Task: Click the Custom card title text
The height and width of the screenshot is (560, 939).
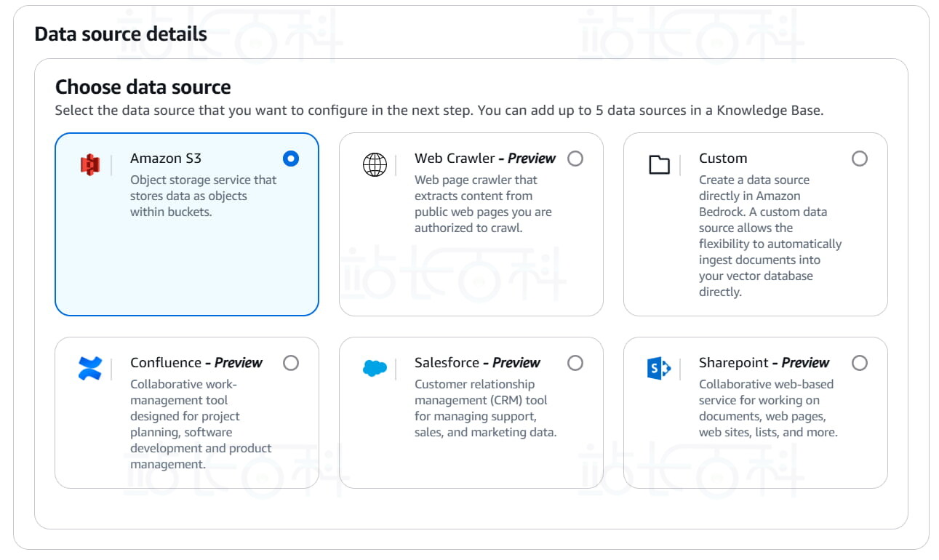Action: 723,159
